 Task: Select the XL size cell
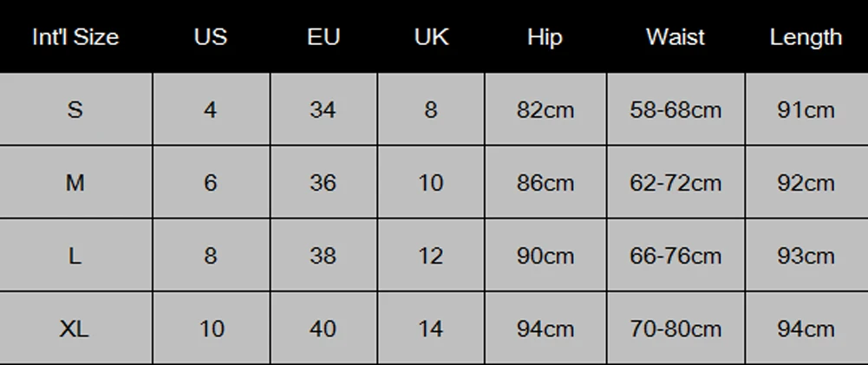[x=75, y=329]
